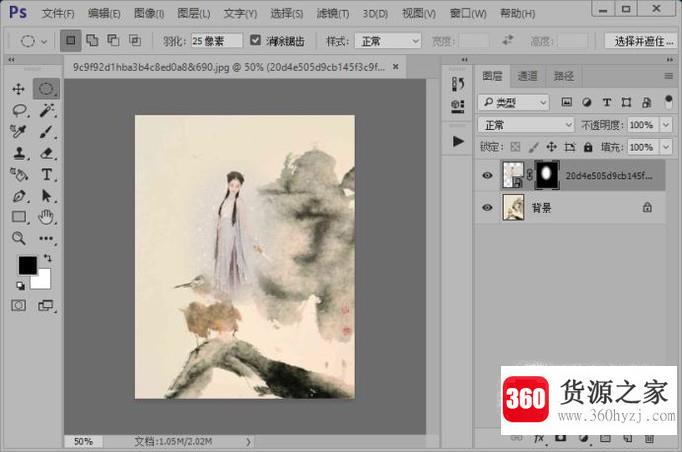682x452 pixels.
Task: Select the Magic Wand tool
Action: point(47,110)
